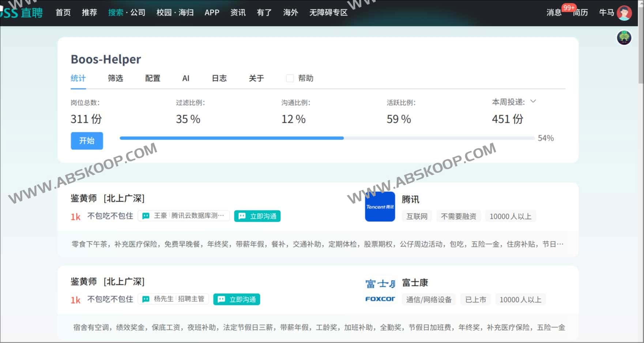Click the Tencent company logo
The height and width of the screenshot is (343, 644).
pos(380,207)
